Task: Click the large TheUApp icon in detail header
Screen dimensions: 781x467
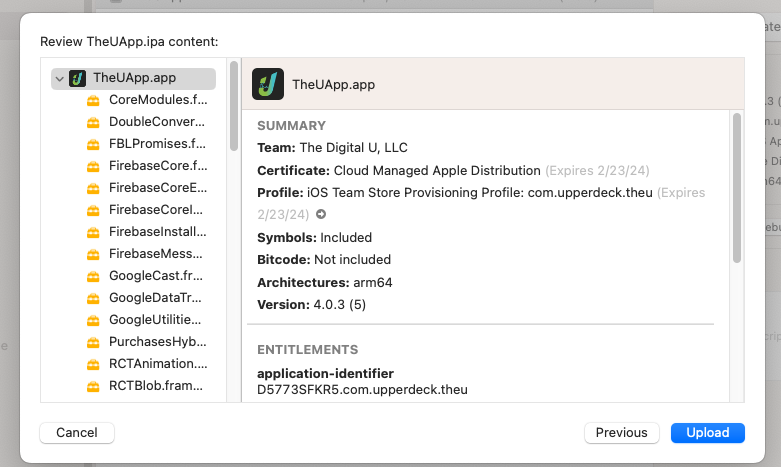Action: pyautogui.click(x=267, y=84)
